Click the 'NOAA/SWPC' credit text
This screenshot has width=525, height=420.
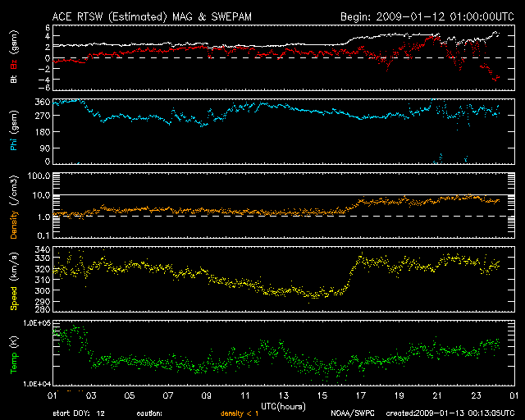point(353,413)
